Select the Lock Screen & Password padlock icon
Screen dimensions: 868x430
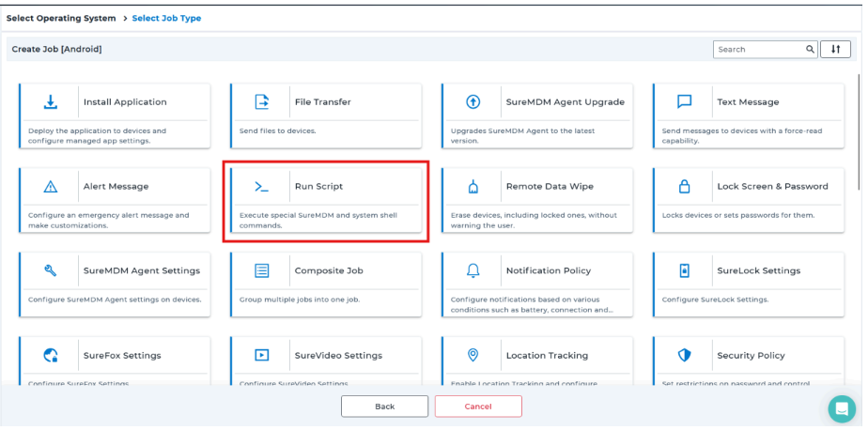[685, 187]
